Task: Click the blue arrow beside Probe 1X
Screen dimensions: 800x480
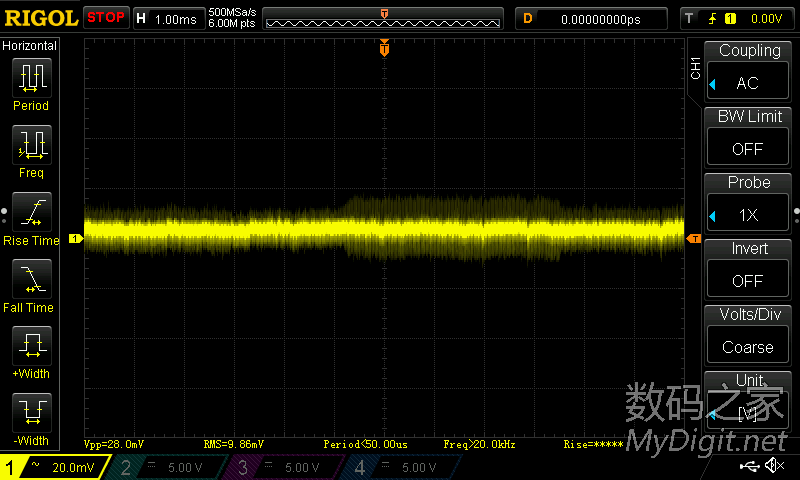Action: click(x=713, y=216)
